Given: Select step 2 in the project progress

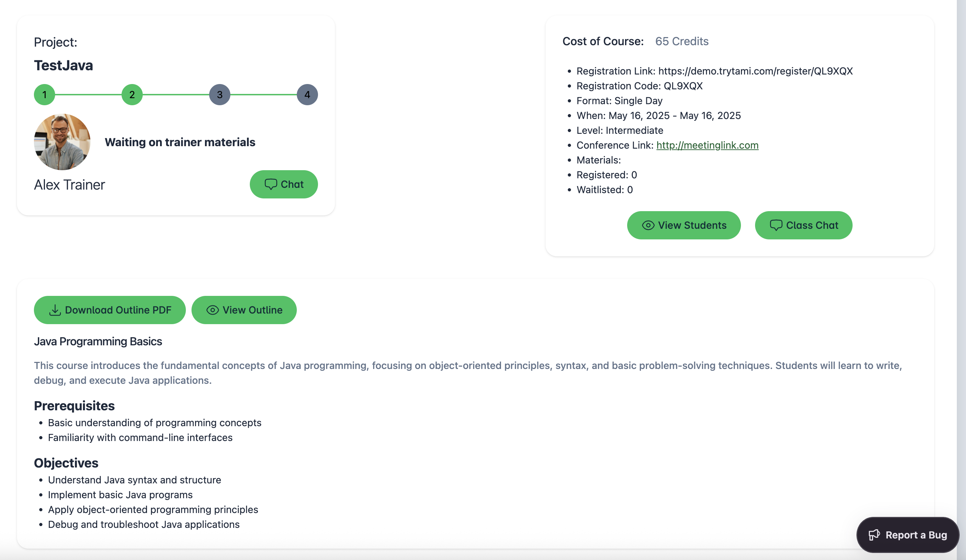Looking at the screenshot, I should pos(132,95).
